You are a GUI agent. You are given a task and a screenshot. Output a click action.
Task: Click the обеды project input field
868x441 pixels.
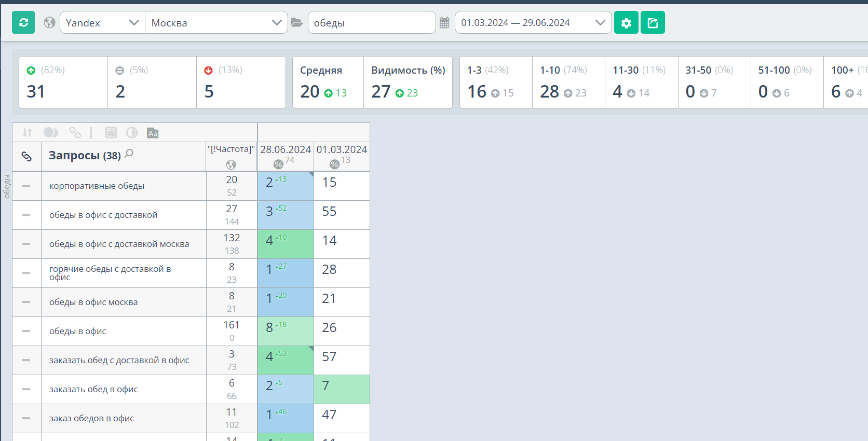pos(372,23)
